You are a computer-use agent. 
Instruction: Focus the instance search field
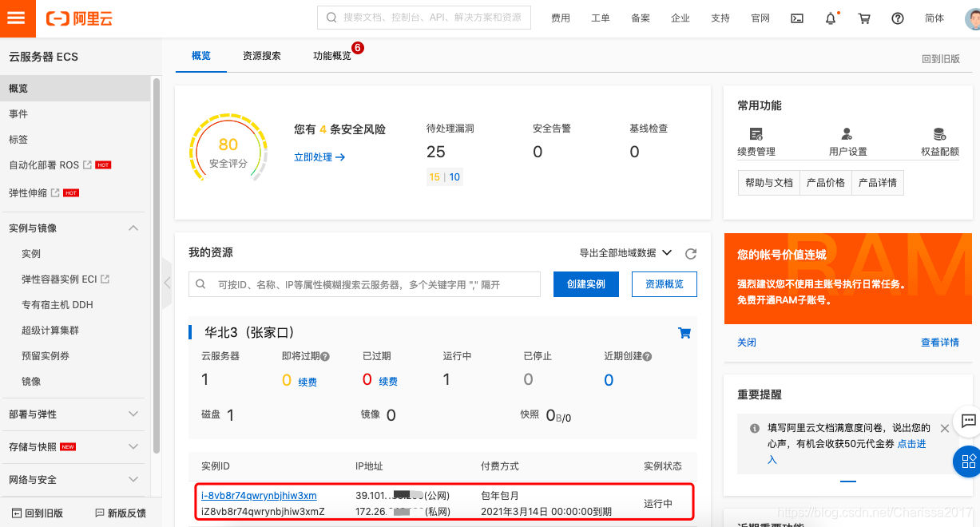[x=364, y=284]
